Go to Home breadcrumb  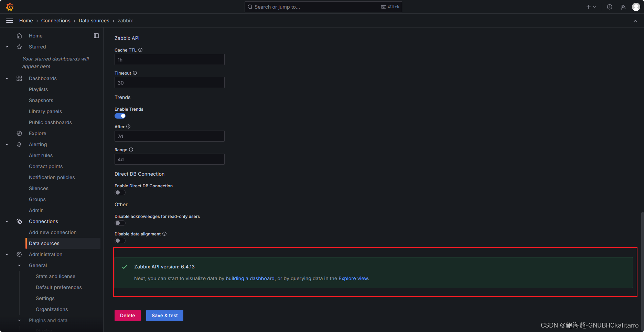click(26, 21)
